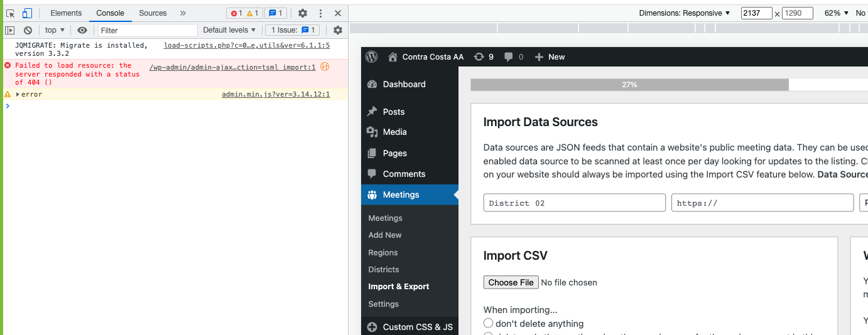Viewport: 868px width, 335px height.
Task: Open the Regions submenu item
Action: pyautogui.click(x=383, y=253)
